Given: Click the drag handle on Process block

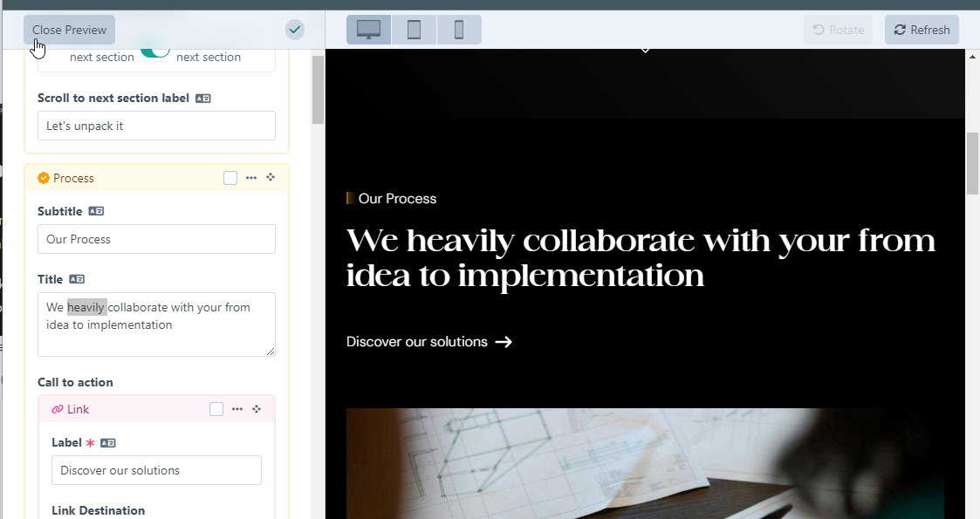Looking at the screenshot, I should pos(271,177).
